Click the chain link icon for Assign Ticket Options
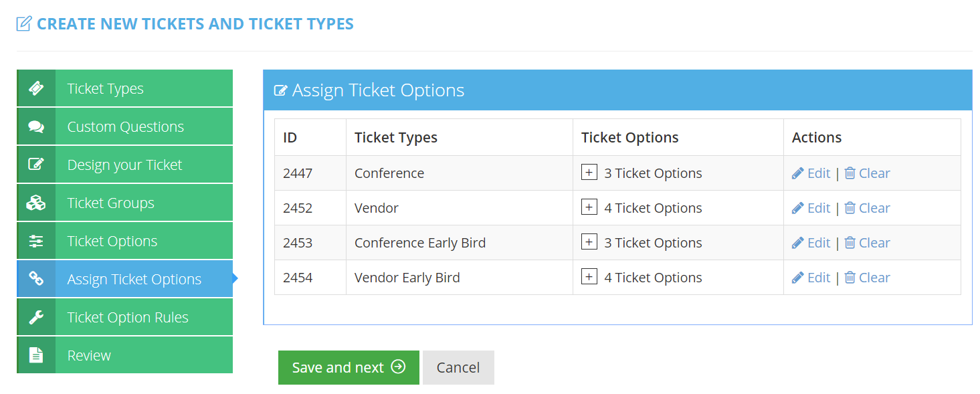This screenshot has height=394, width=980. (x=36, y=279)
